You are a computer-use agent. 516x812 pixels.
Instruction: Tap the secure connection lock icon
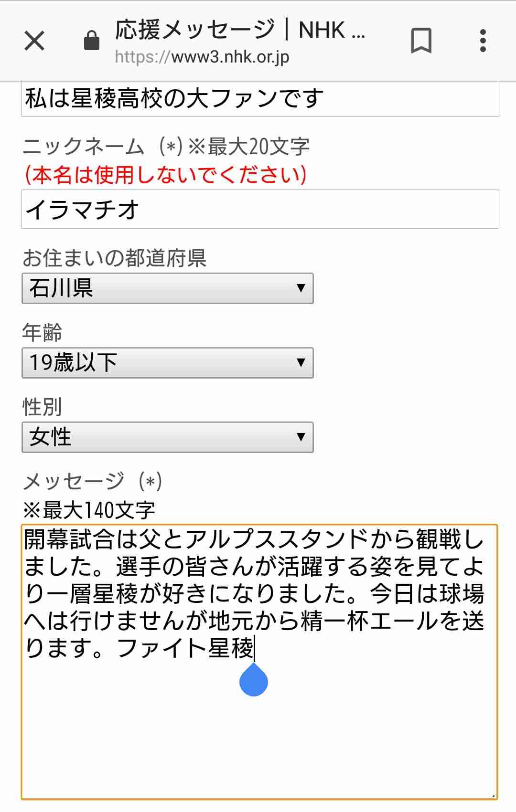point(91,41)
